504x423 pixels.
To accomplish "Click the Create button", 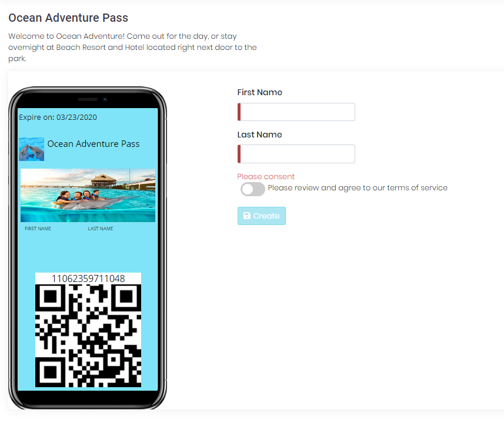I will point(261,216).
